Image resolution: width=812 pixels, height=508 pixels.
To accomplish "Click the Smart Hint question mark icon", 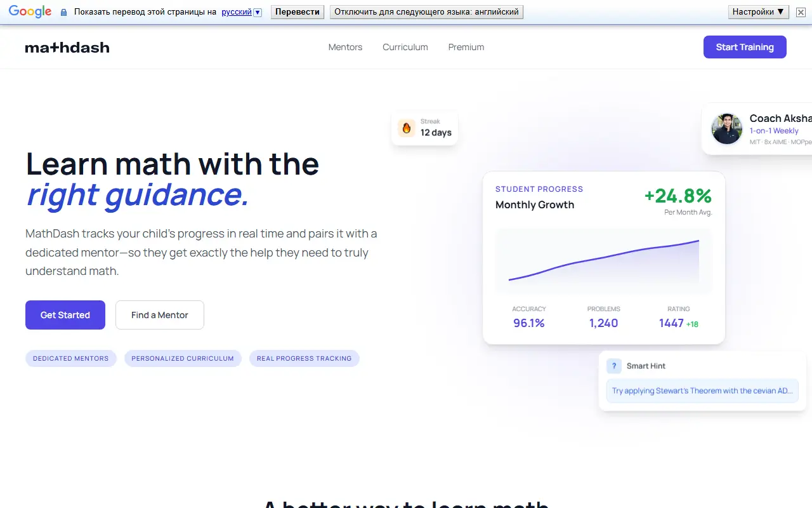I will (614, 366).
